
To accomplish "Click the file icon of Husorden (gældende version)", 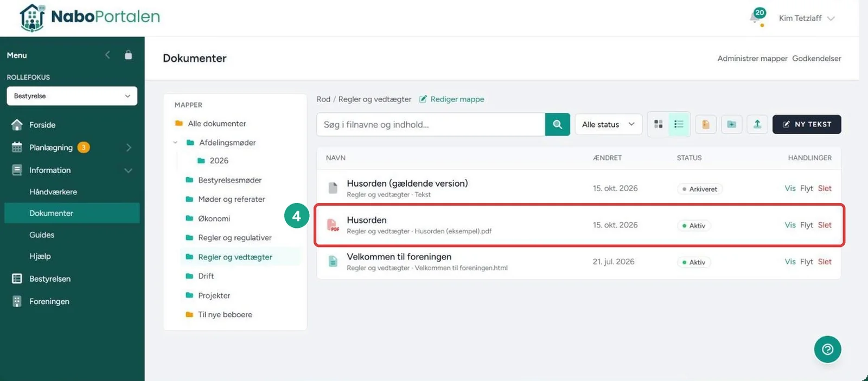I will (x=333, y=188).
